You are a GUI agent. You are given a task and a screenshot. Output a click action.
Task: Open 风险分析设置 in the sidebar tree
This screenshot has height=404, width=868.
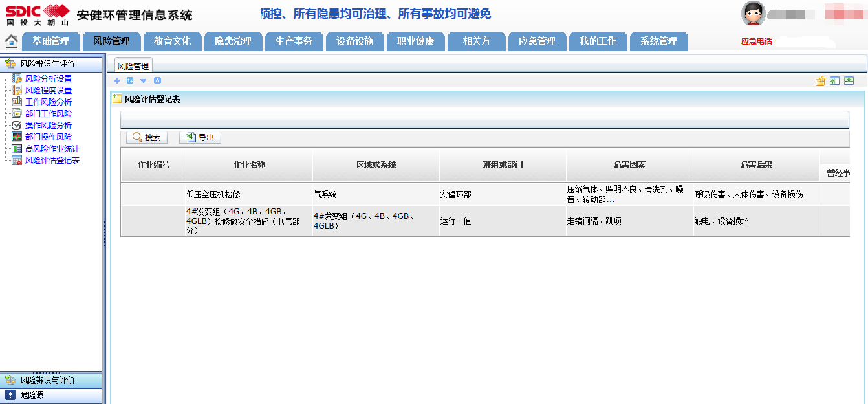48,78
